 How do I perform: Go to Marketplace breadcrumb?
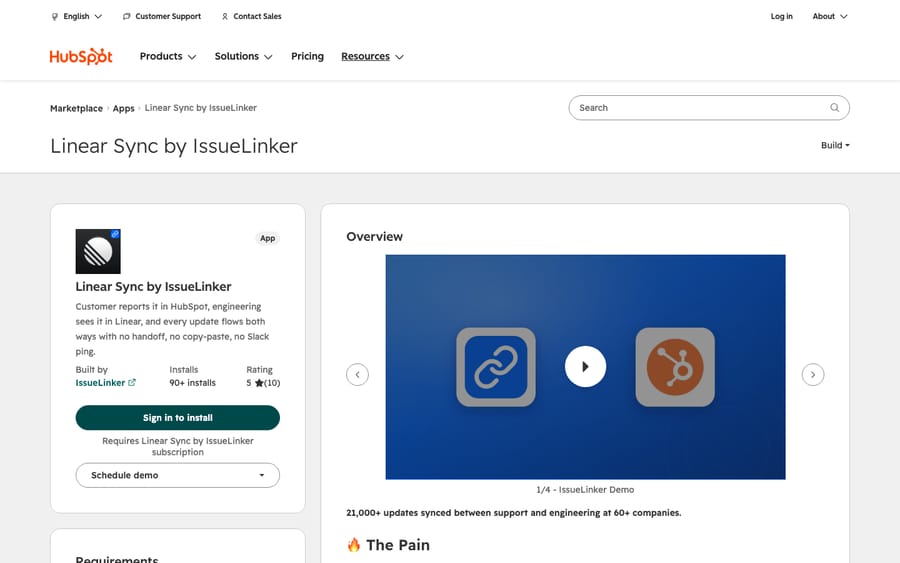coord(76,108)
